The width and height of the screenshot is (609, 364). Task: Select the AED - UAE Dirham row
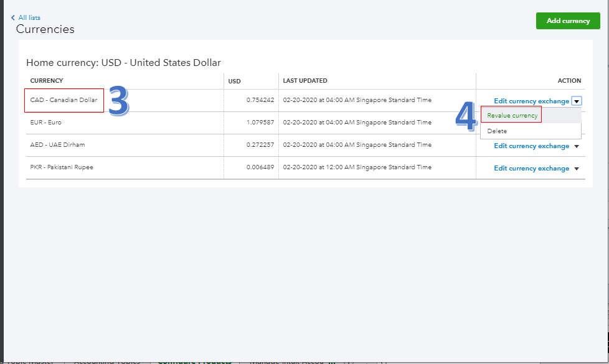coord(57,145)
